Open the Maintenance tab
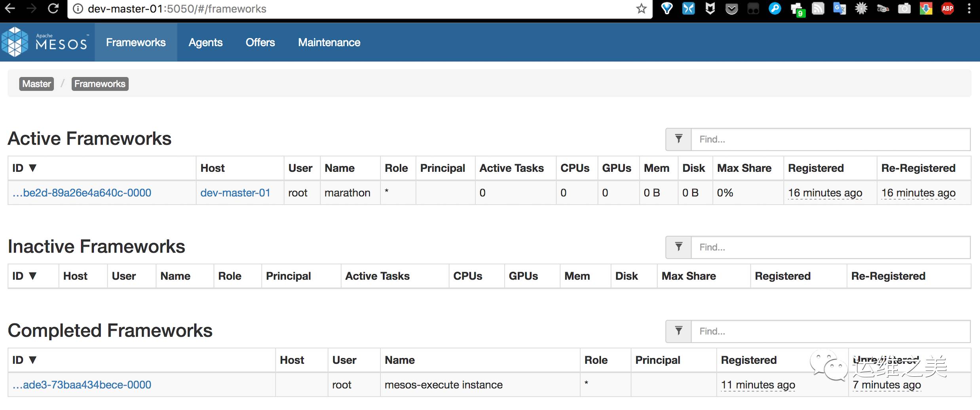This screenshot has height=410, width=980. coord(329,42)
